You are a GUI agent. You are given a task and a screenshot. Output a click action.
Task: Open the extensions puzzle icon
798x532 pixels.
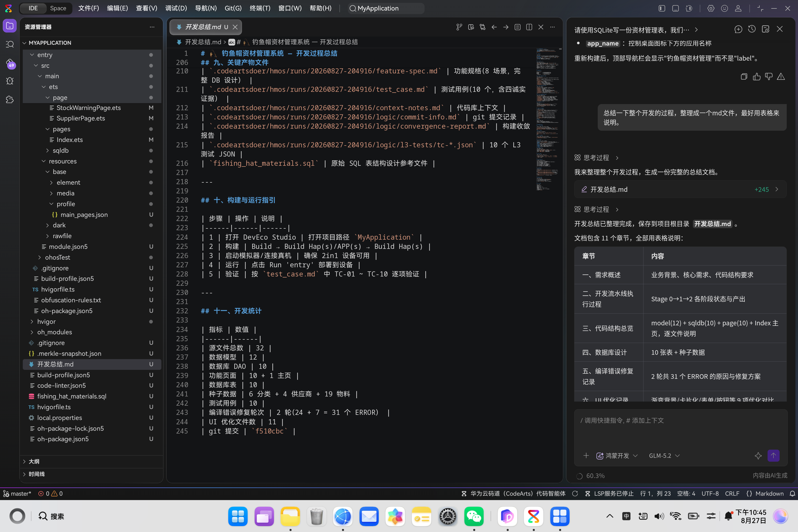coord(10,99)
